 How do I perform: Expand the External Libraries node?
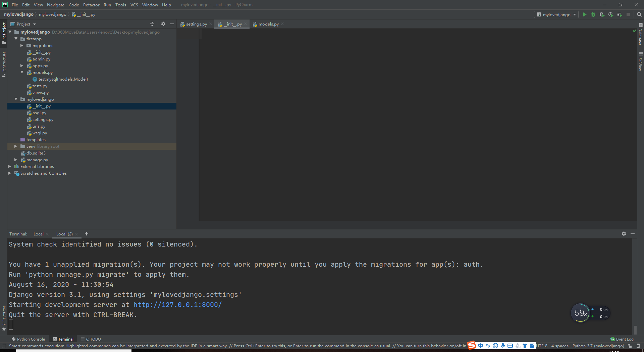point(10,166)
